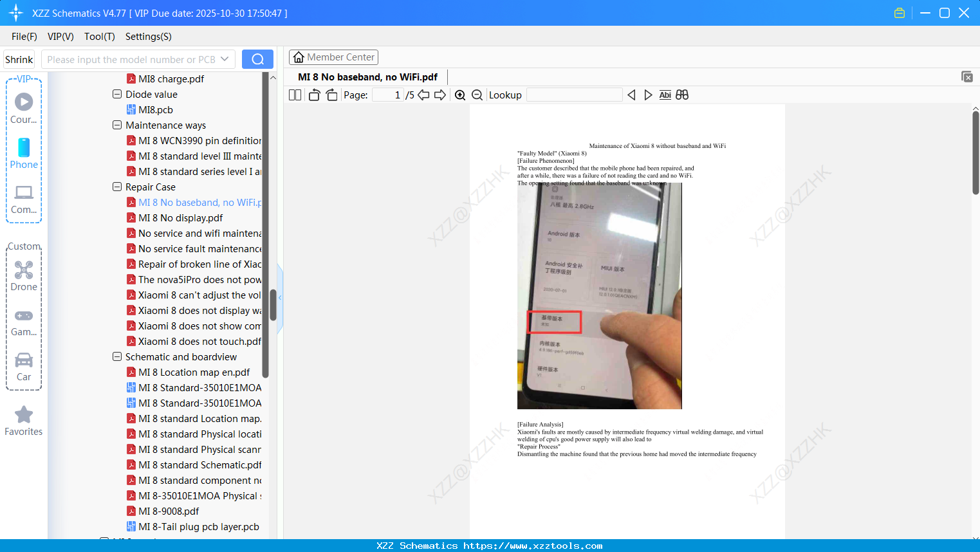Click the Page number field
The width and height of the screenshot is (980, 552).
click(x=388, y=95)
